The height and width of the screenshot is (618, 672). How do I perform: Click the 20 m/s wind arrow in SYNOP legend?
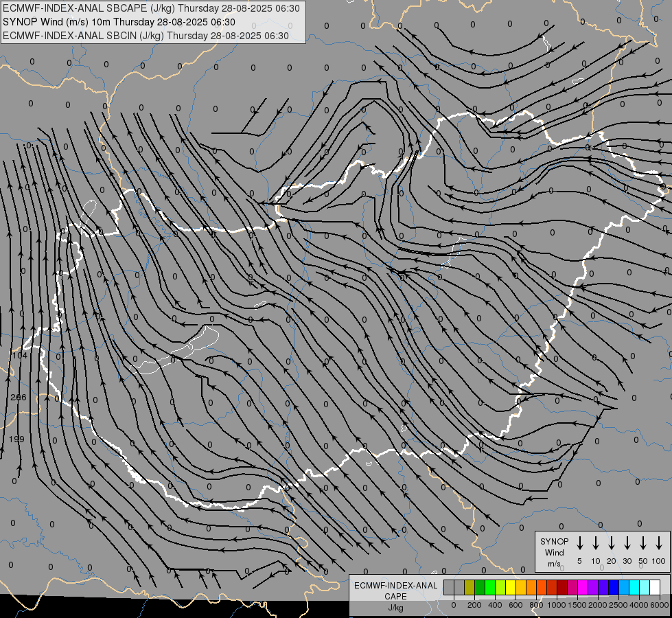[x=612, y=542]
